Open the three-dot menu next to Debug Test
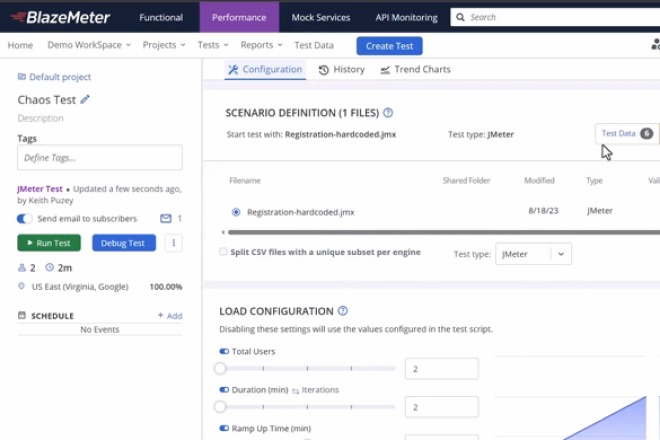 pyautogui.click(x=174, y=243)
